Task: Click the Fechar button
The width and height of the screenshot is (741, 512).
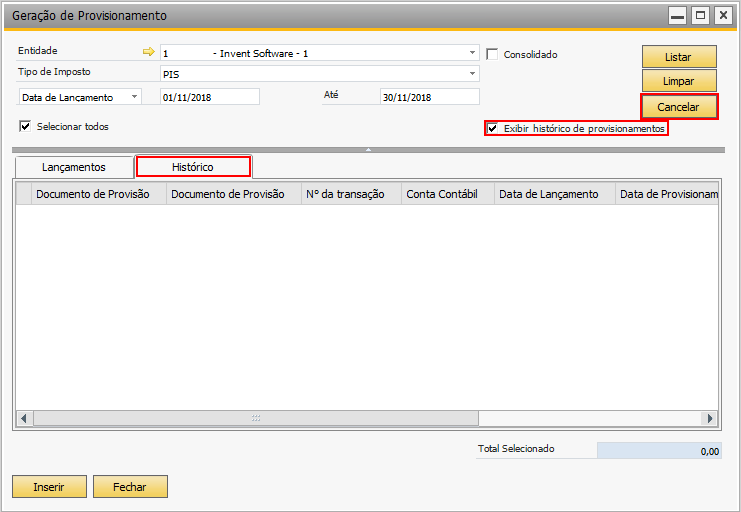Action: [130, 486]
